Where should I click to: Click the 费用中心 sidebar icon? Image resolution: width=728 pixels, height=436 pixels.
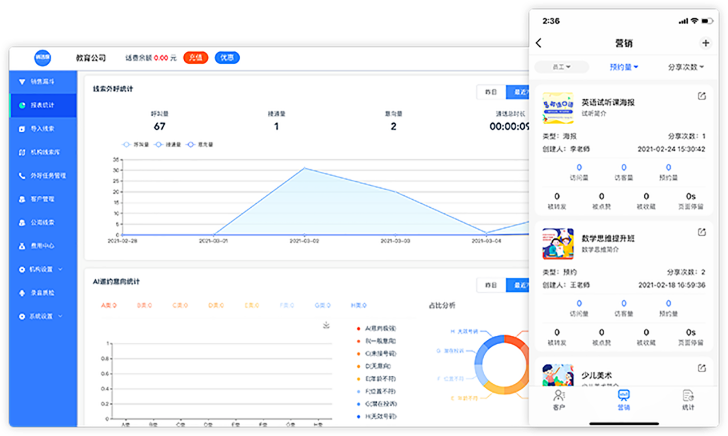click(x=22, y=246)
